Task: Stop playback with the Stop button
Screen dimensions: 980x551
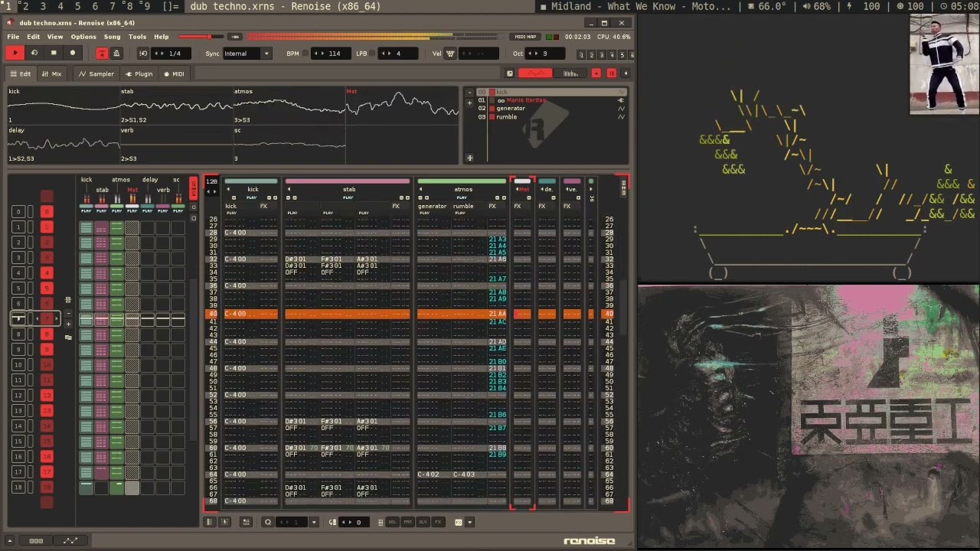Action: click(54, 53)
